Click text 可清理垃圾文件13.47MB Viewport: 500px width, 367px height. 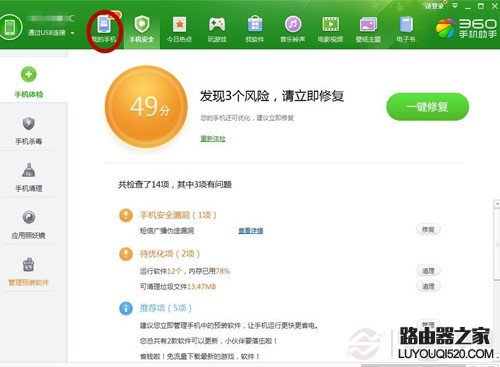tap(178, 286)
